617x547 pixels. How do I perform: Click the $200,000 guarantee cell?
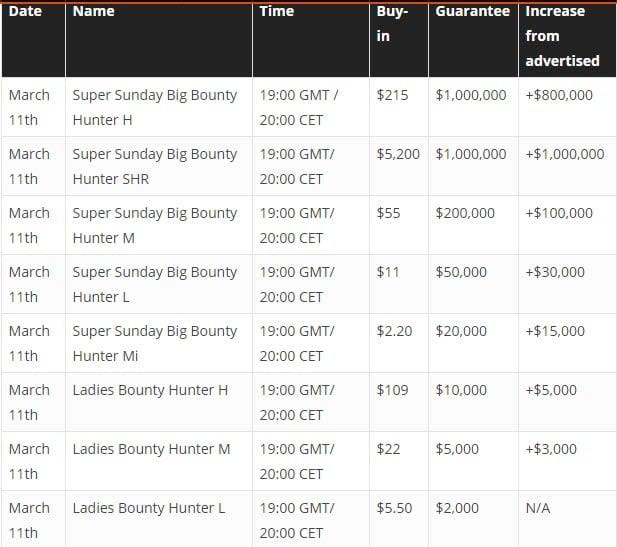click(465, 213)
